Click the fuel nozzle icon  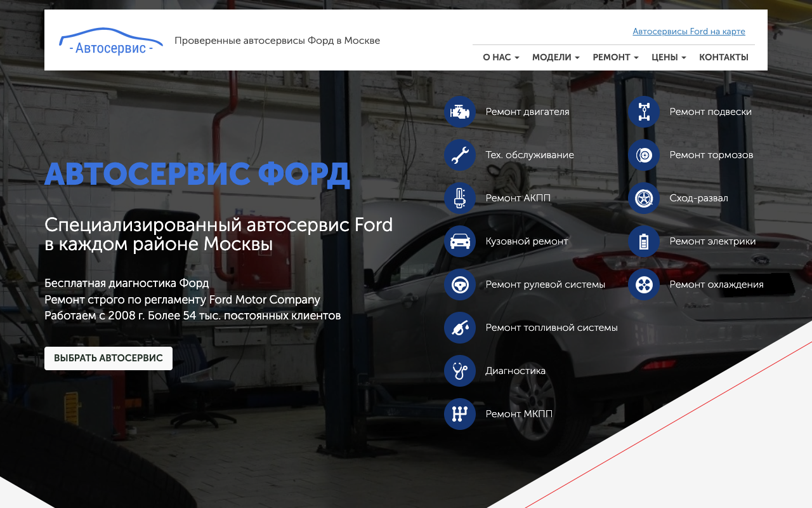pos(460,328)
